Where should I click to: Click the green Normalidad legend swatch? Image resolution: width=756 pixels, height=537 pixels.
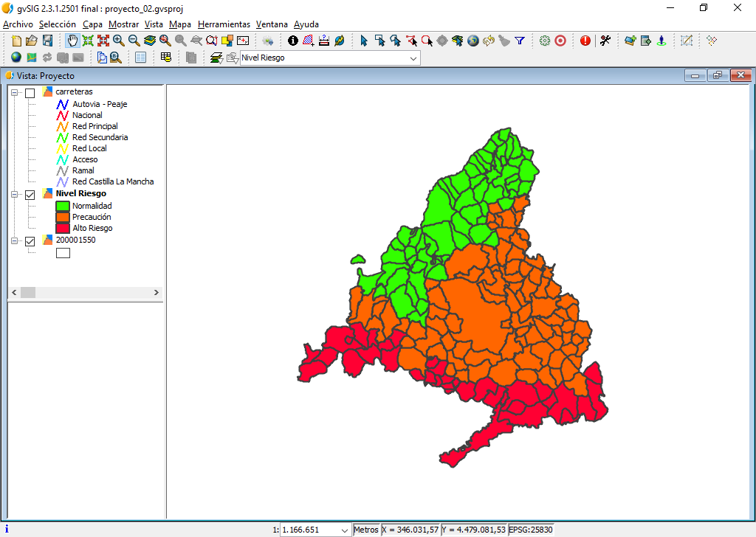(x=63, y=206)
